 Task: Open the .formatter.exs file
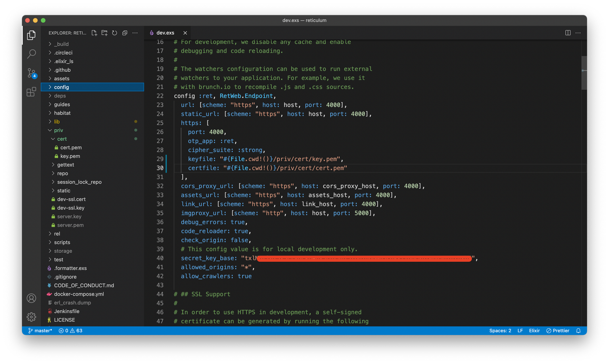(x=92, y=268)
